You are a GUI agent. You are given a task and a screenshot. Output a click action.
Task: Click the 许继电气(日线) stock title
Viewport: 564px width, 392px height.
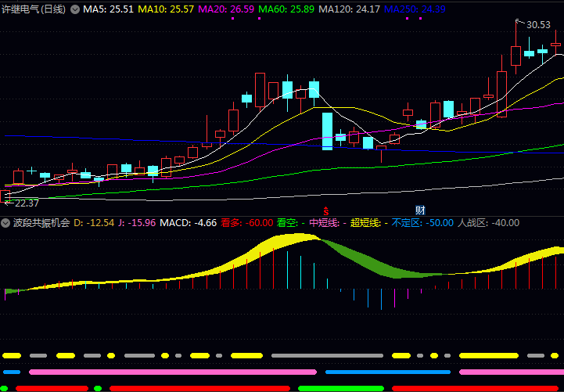34,9
